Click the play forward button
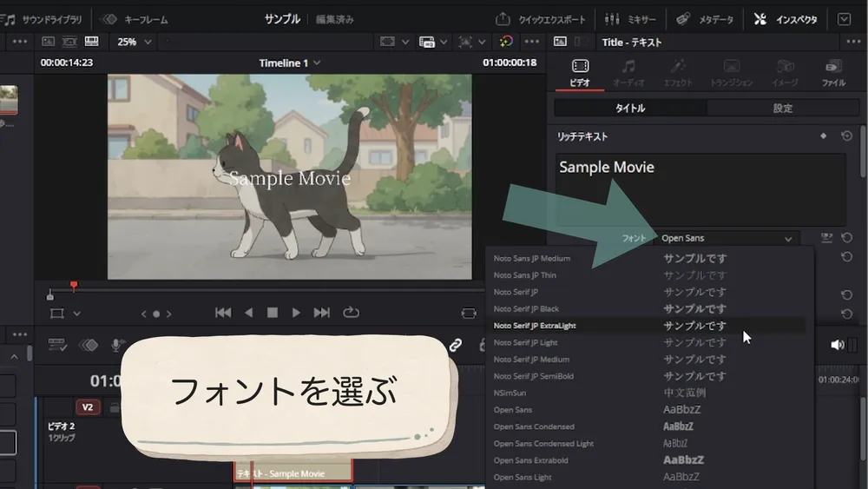Image resolution: width=868 pixels, height=489 pixels. (296, 313)
